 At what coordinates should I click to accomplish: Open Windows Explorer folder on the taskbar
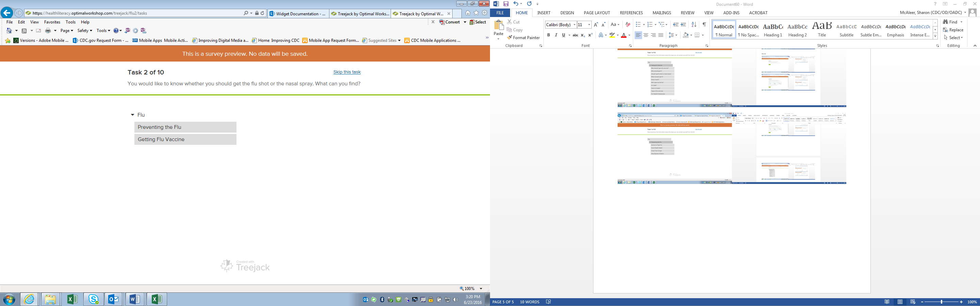pos(51,300)
